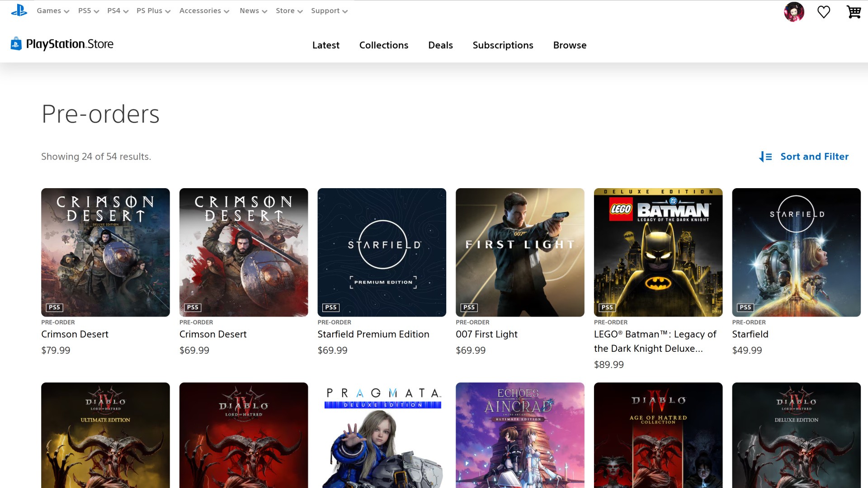Switch to the Deals tab
Image resolution: width=868 pixels, height=488 pixels.
tap(440, 45)
